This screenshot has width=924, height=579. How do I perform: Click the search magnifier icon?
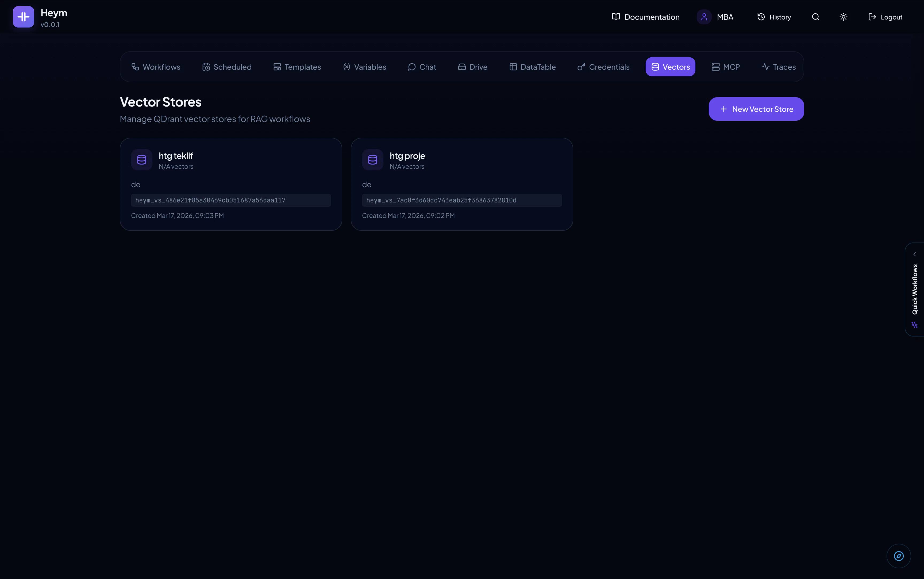tap(815, 17)
